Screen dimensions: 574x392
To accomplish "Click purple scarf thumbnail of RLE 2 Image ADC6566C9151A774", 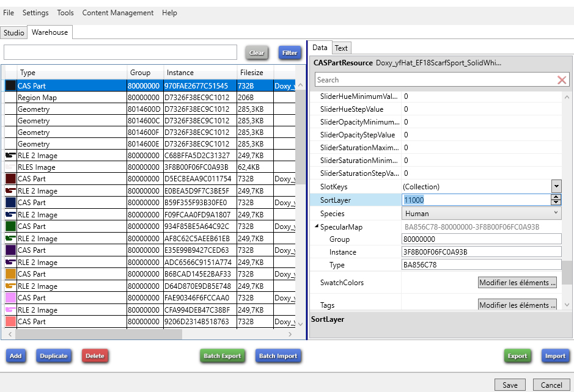I will coord(10,262).
